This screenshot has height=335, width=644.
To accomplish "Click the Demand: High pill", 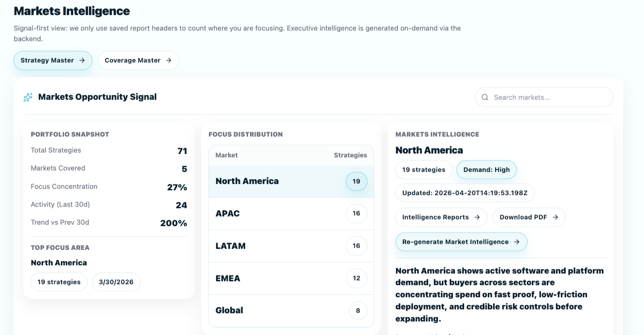I will 486,170.
